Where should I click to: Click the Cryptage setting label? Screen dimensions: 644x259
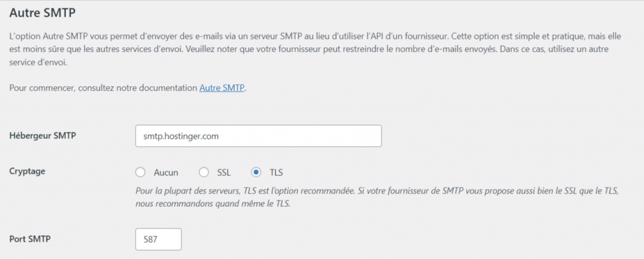pyautogui.click(x=29, y=172)
